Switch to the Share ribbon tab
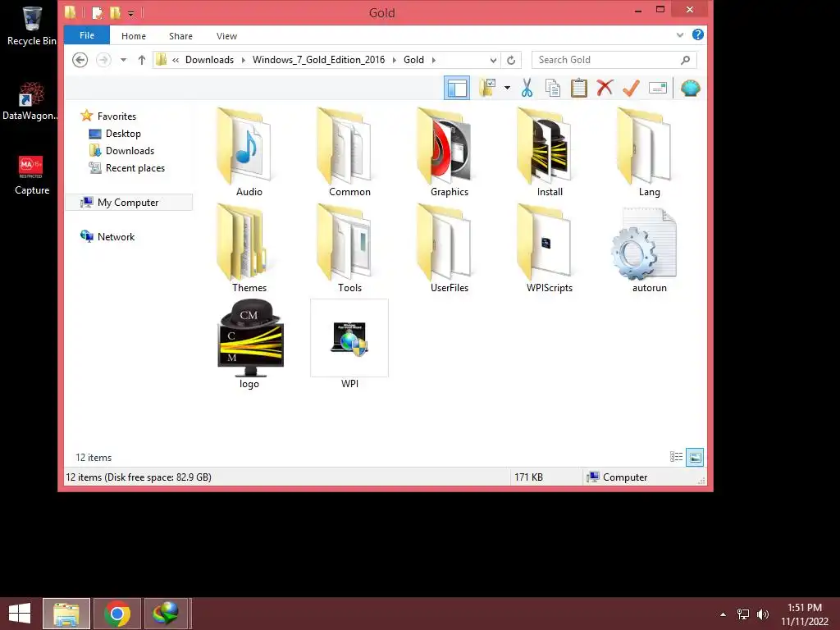 (x=180, y=36)
